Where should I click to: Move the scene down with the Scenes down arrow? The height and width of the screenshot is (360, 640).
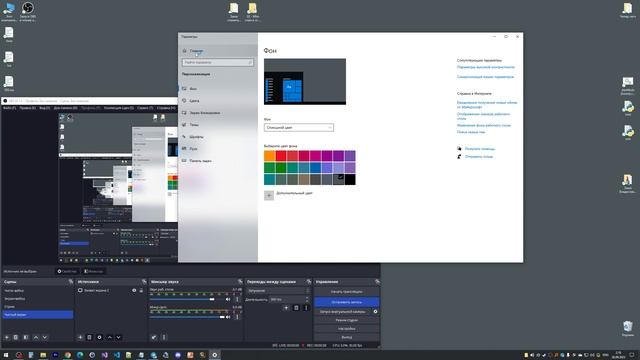[45, 337]
